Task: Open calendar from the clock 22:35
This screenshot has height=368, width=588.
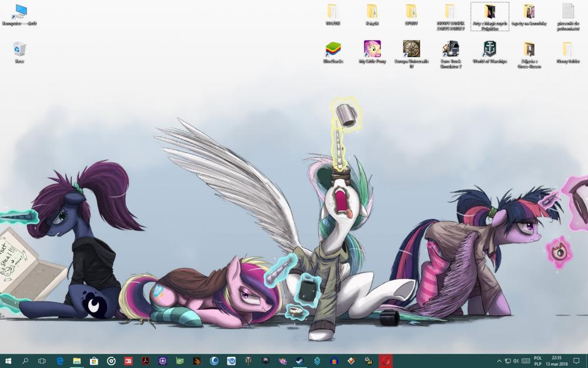Action: (x=557, y=361)
